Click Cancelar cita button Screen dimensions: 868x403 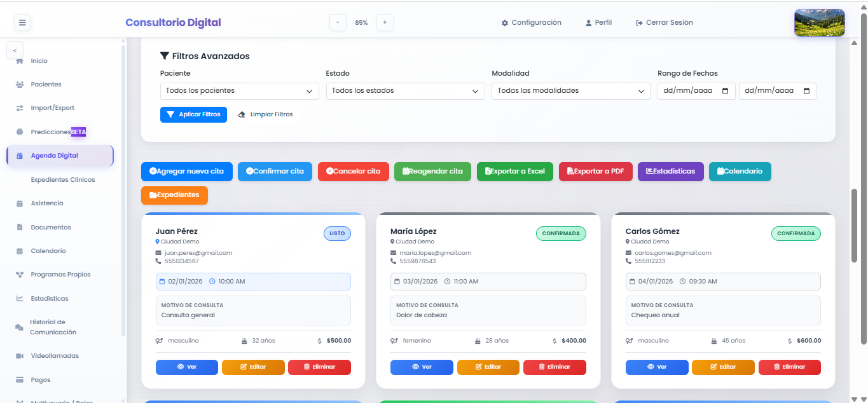tap(354, 172)
